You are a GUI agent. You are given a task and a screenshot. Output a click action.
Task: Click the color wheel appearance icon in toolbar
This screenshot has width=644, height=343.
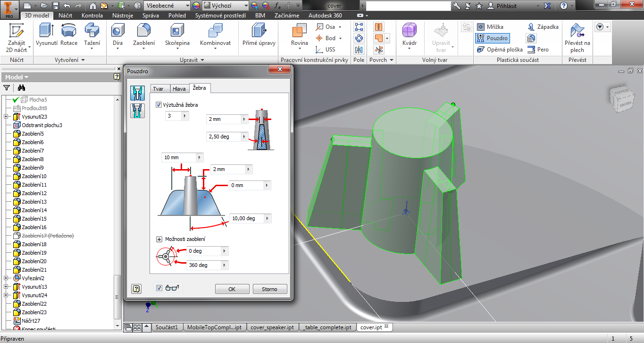click(196, 6)
